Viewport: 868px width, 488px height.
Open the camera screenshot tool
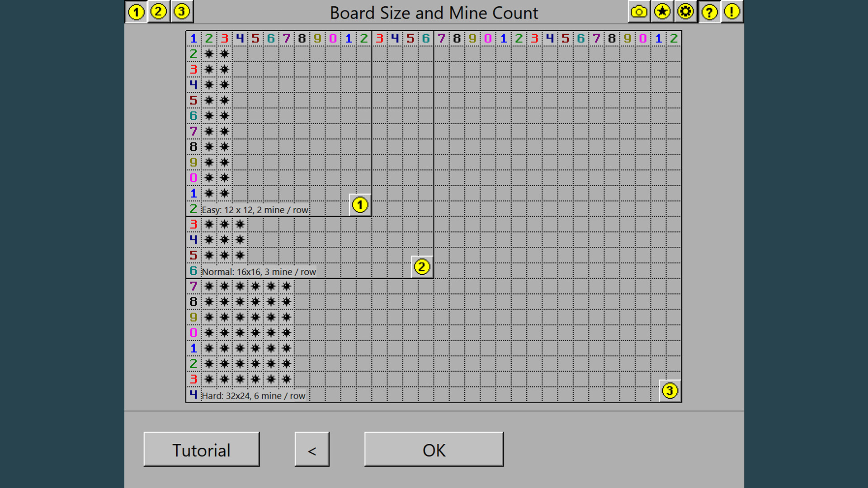639,12
